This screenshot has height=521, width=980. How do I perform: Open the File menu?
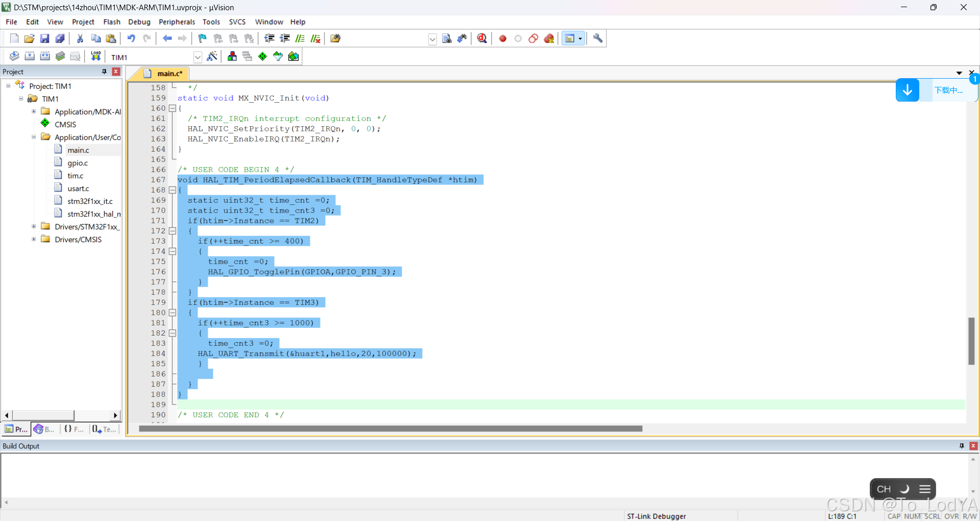(11, 22)
